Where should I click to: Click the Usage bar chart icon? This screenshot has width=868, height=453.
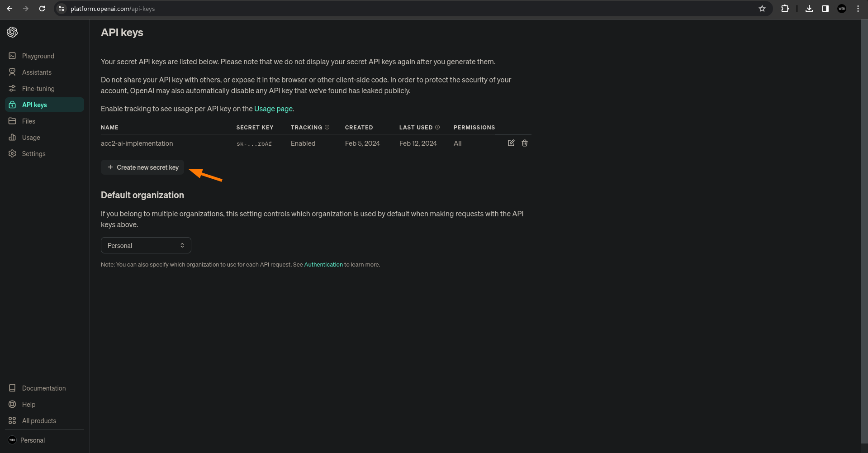coord(12,137)
